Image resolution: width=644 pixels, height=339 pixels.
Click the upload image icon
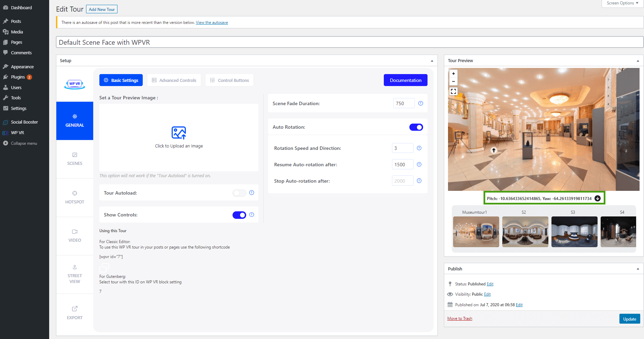[x=179, y=132]
